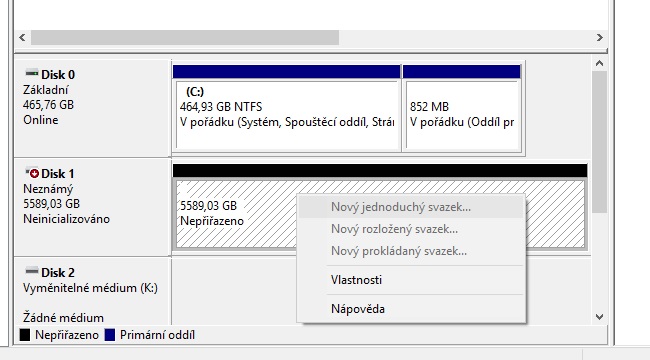Click vertical scrollbar down arrow in disk pane
The height and width of the screenshot is (360, 650).
coord(599,317)
